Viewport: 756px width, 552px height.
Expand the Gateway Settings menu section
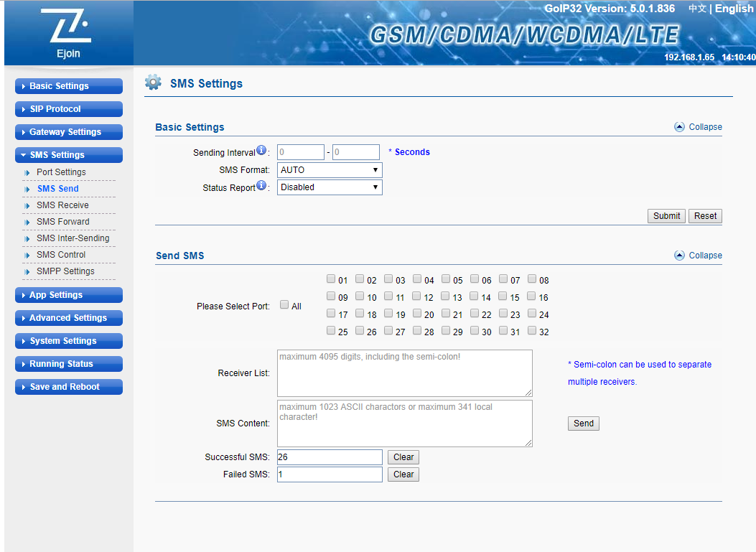[x=68, y=132]
